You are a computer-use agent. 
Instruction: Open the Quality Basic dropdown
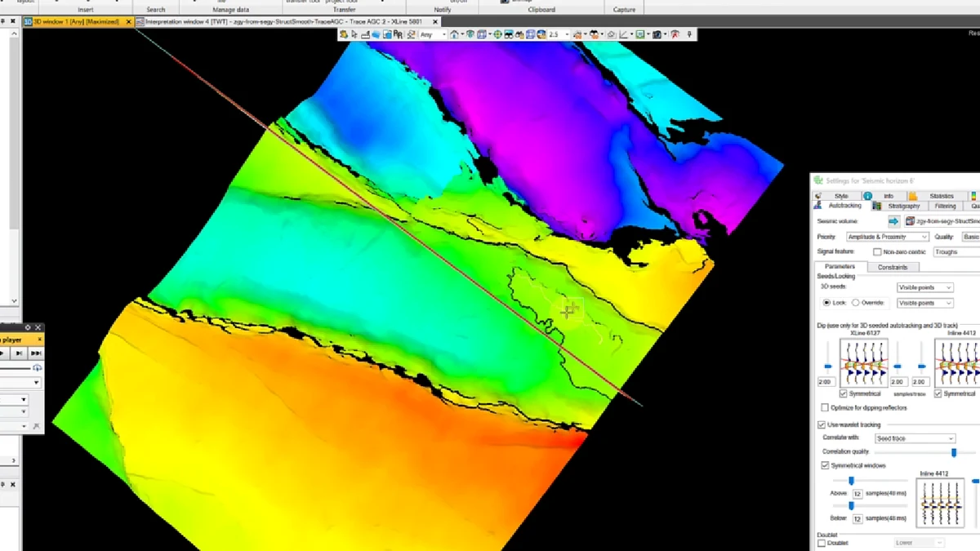(970, 237)
